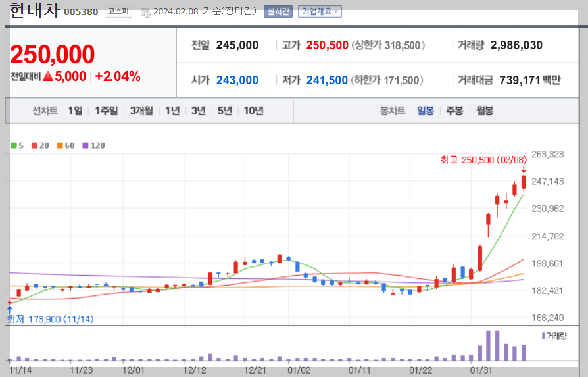The image size is (588, 377).
Task: Click the 실시간 realtime button
Action: [x=278, y=12]
